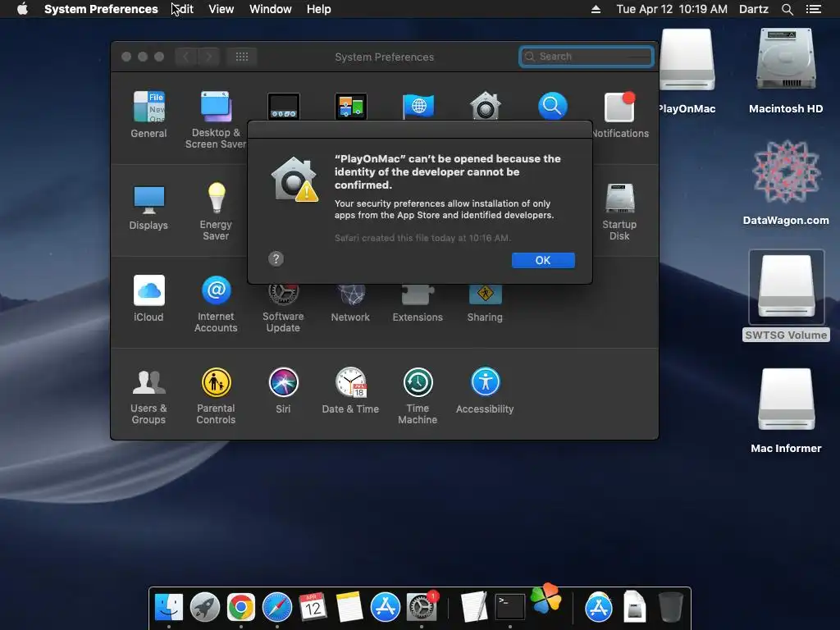Open Launchpad rocket in Dock

pos(205,608)
